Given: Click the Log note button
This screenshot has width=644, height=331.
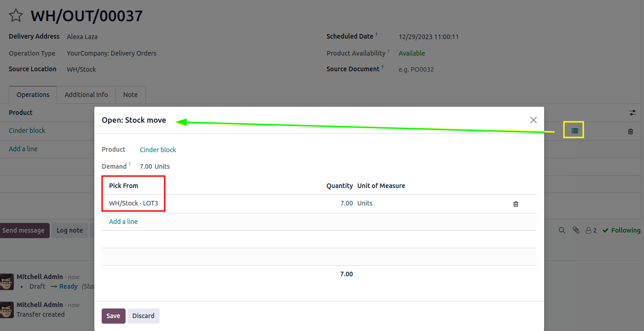Looking at the screenshot, I should click(x=69, y=230).
